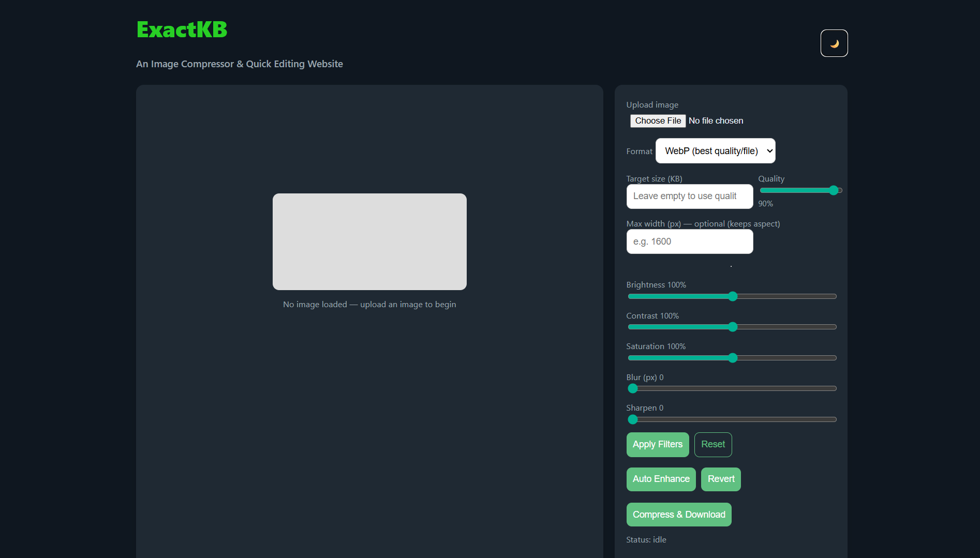Click the Saturation slider handle

pos(732,358)
